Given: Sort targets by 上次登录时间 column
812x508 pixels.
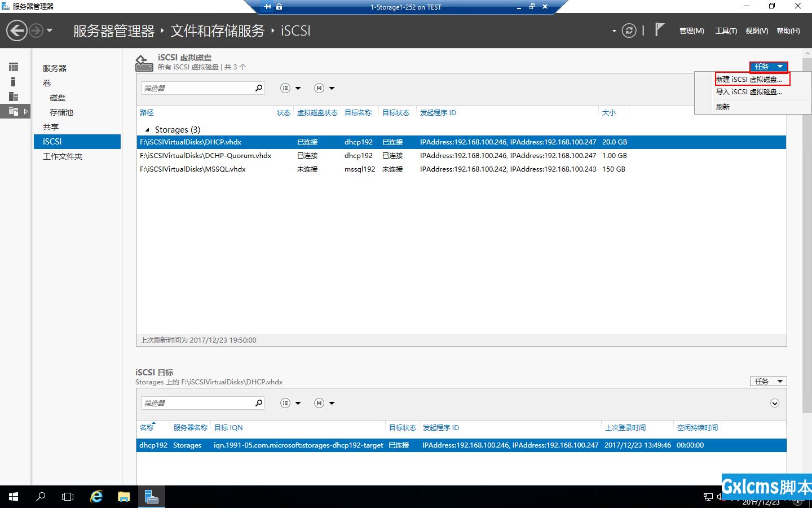Looking at the screenshot, I should coord(625,428).
